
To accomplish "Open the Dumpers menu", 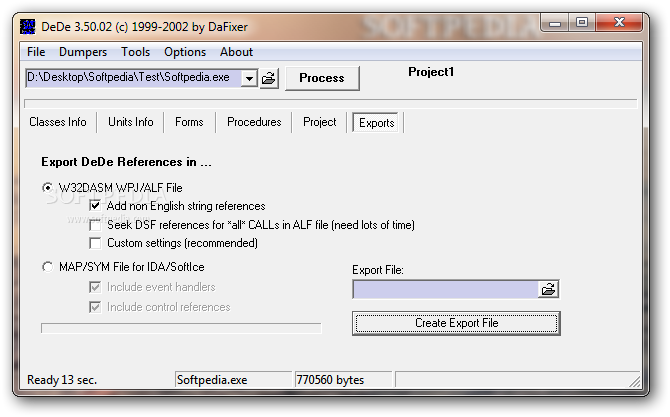I will click(x=83, y=52).
